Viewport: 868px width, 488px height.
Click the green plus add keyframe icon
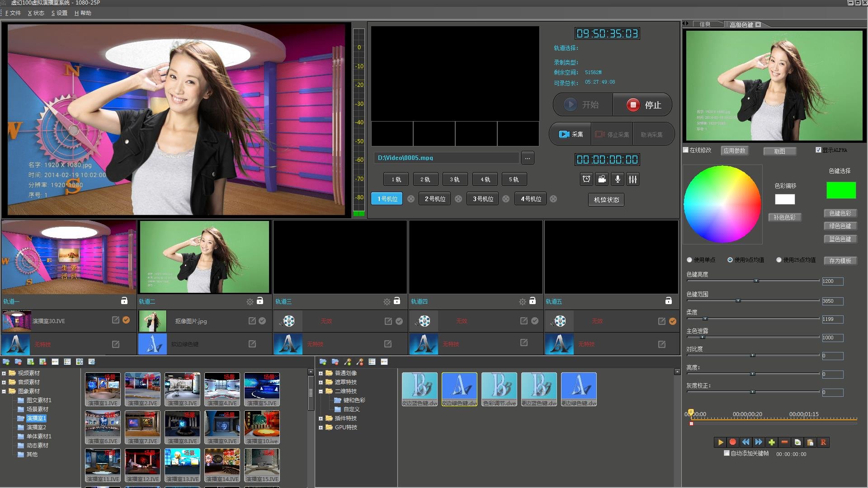[772, 442]
